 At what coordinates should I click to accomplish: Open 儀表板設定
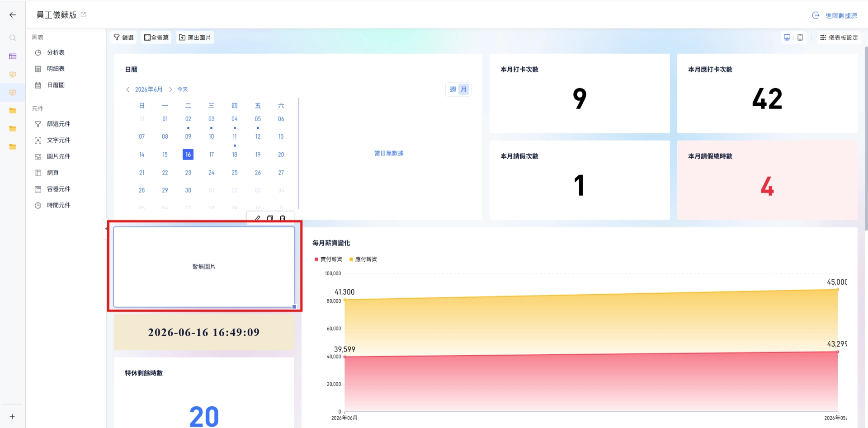[x=839, y=38]
